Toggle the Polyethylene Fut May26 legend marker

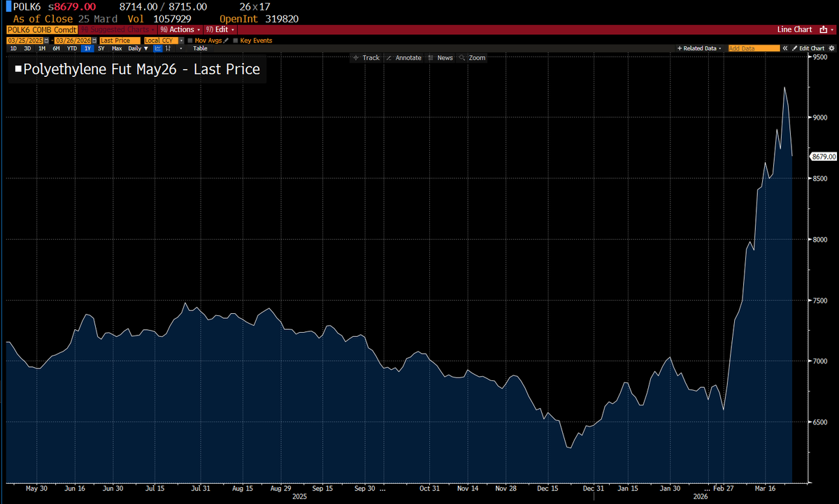[18, 70]
